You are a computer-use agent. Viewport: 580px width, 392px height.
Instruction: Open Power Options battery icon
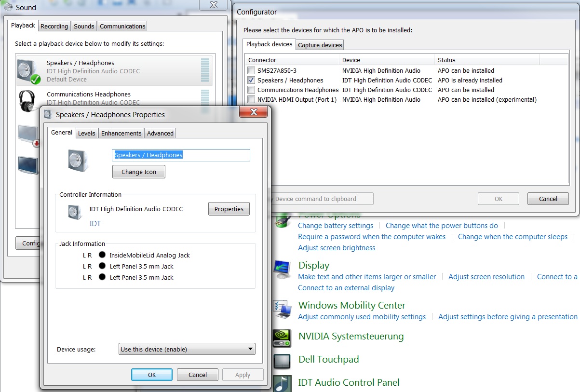283,220
